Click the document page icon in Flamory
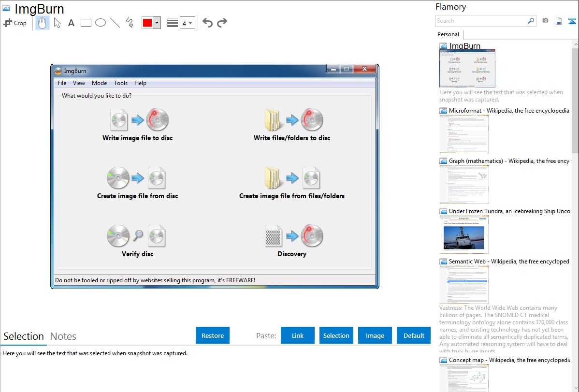 [559, 21]
